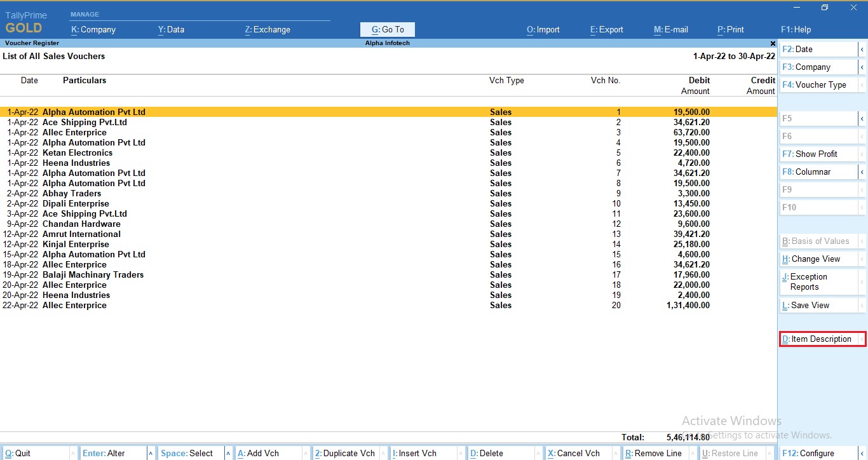This screenshot has height=460, width=868.
Task: Expand the chevron beside F2: Date
Action: [862, 50]
